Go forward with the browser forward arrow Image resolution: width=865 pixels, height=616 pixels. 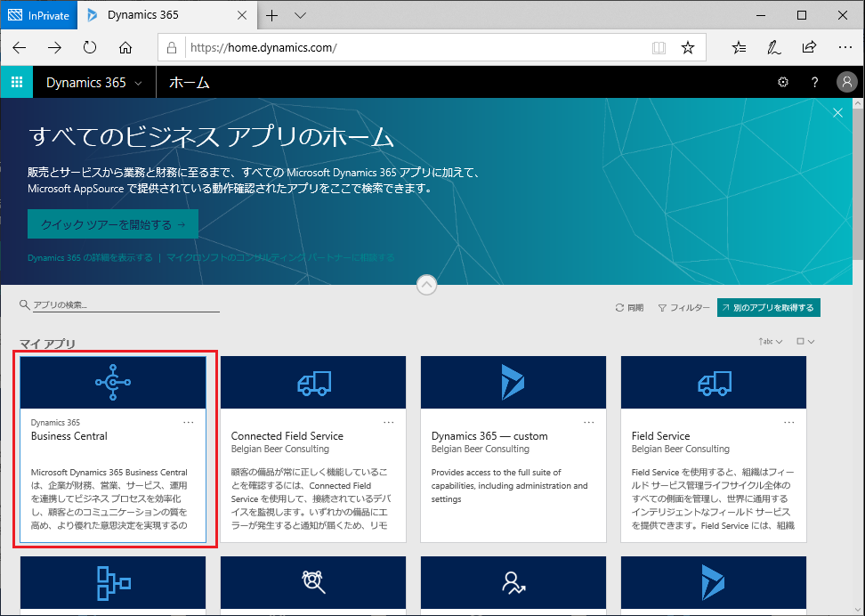[54, 47]
